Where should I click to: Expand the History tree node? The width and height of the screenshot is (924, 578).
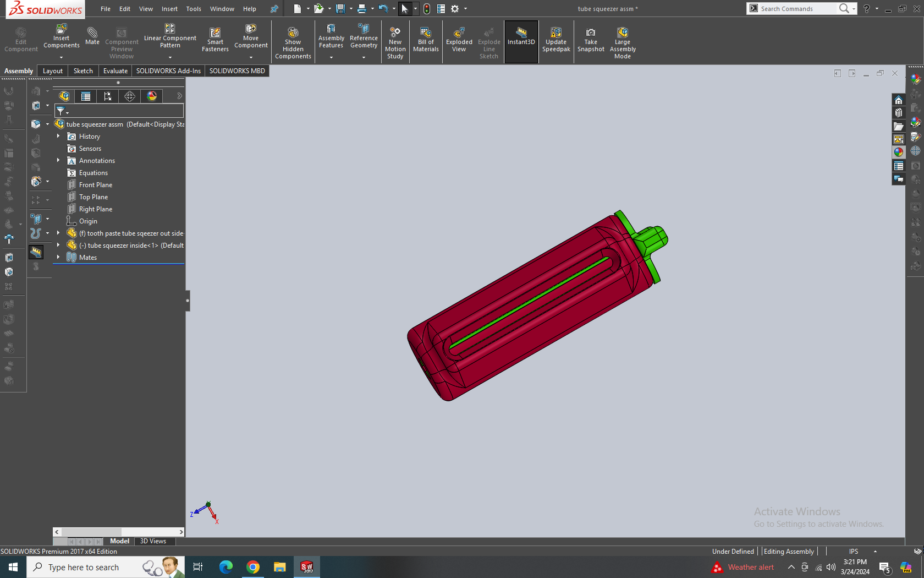58,136
